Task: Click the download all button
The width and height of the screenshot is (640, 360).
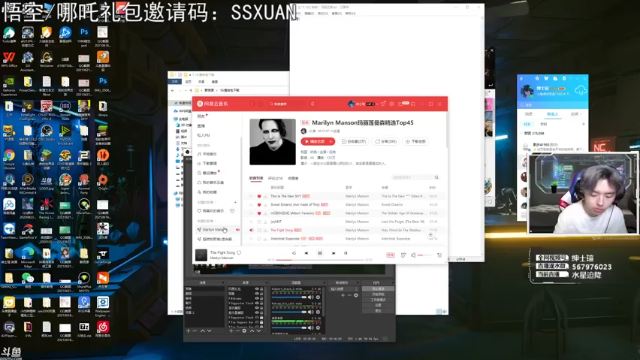Action: [416, 142]
